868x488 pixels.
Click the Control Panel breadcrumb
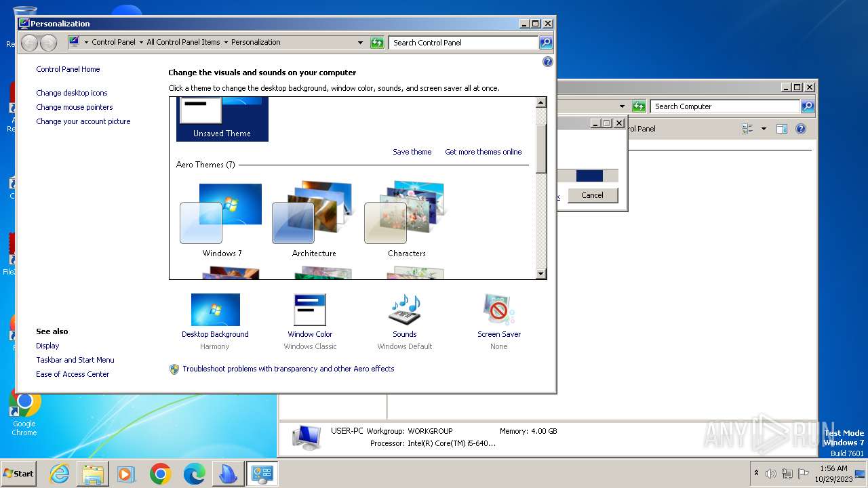113,42
